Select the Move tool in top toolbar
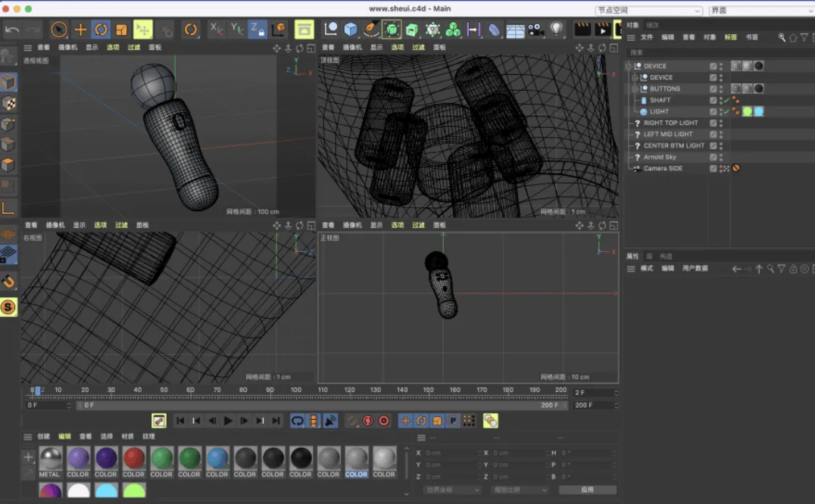This screenshot has height=504, width=815. click(80, 30)
